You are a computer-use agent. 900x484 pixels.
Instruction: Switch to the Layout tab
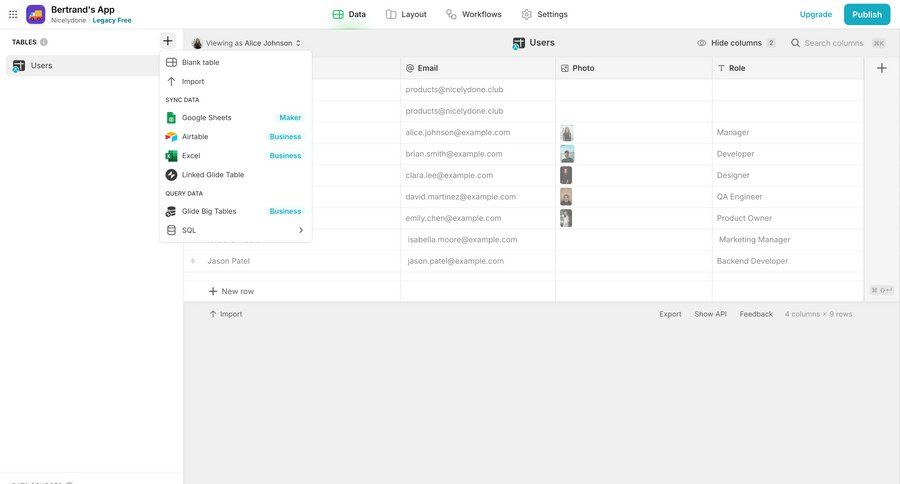pos(406,14)
